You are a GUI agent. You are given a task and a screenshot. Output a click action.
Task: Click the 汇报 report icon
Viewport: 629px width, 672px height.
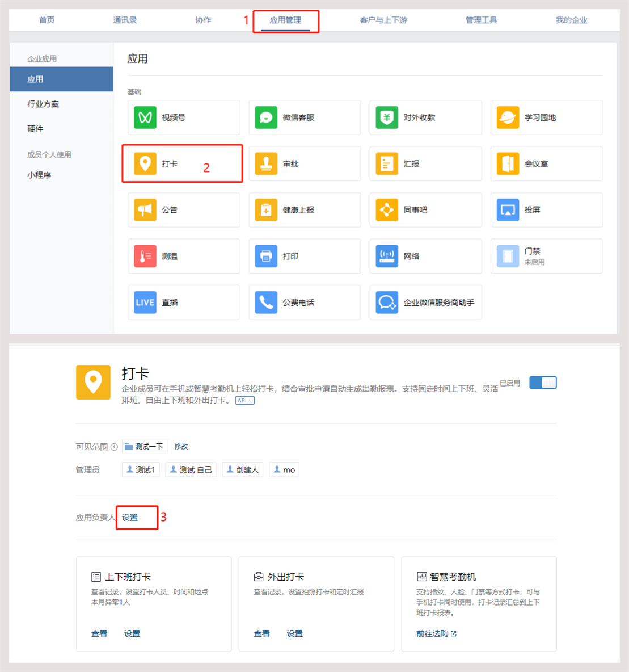point(387,163)
